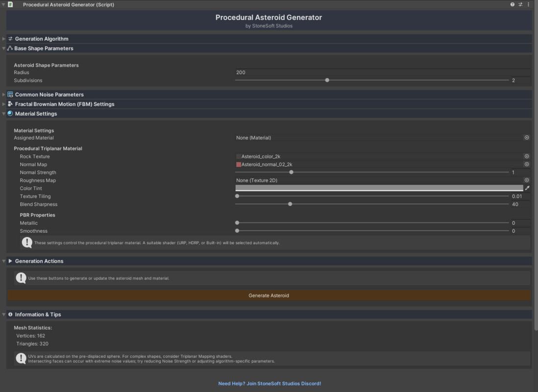
Task: Open object picker for Assigned Material
Action: [x=527, y=138]
